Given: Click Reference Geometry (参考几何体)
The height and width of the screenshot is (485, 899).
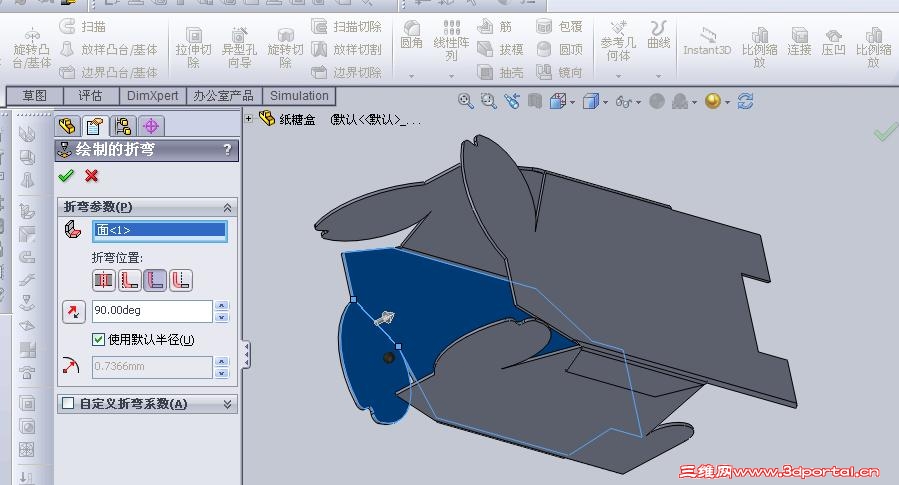Looking at the screenshot, I should (x=618, y=41).
